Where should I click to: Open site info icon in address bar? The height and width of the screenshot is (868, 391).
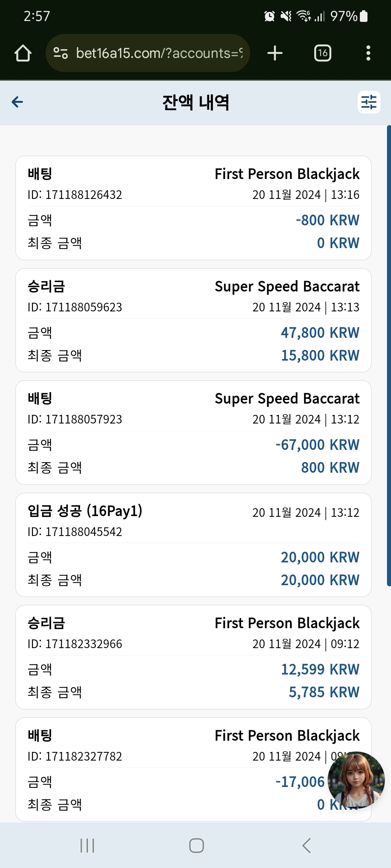(x=60, y=53)
